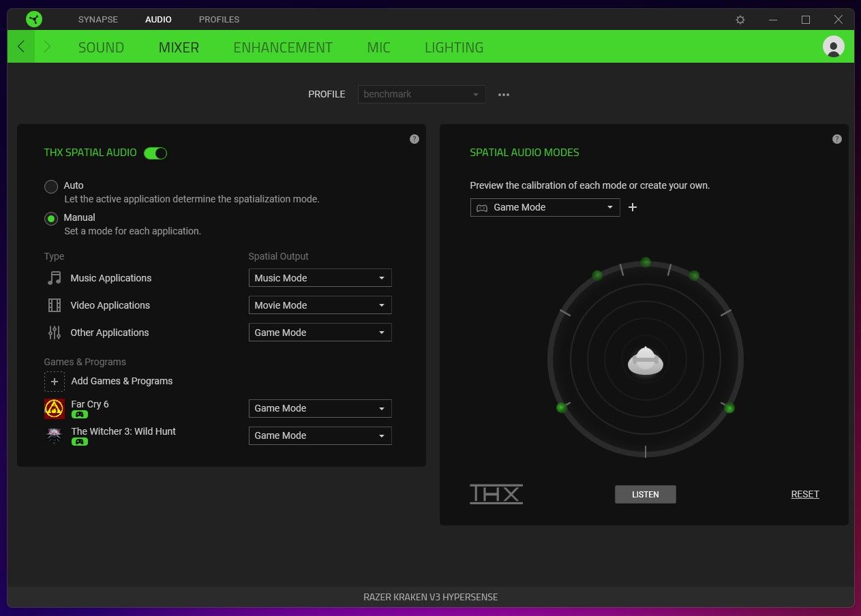Image resolution: width=861 pixels, height=616 pixels.
Task: Click the Razer logo icon
Action: click(x=35, y=19)
